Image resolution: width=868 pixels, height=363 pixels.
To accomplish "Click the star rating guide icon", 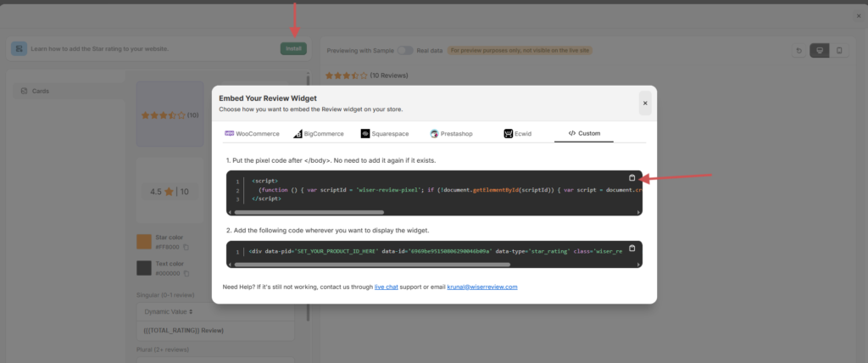I will [x=19, y=48].
